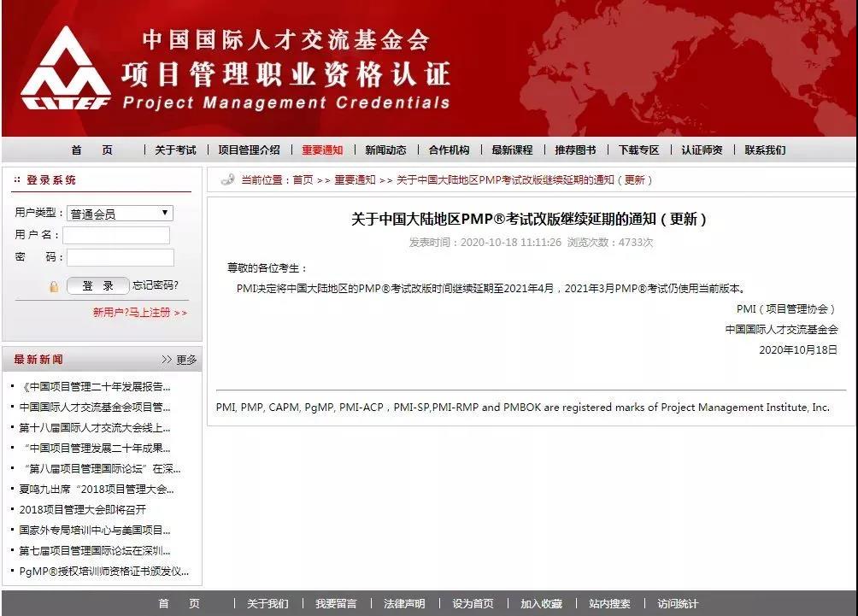Image resolution: width=858 pixels, height=616 pixels.
Task: Click 新用户?马上注册 link
Action: (x=139, y=313)
